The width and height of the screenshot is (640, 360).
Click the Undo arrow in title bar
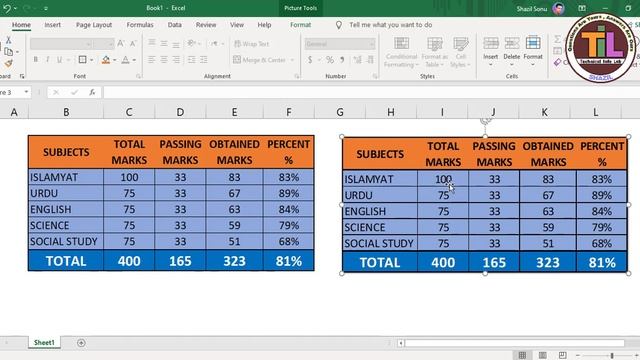coord(7,8)
